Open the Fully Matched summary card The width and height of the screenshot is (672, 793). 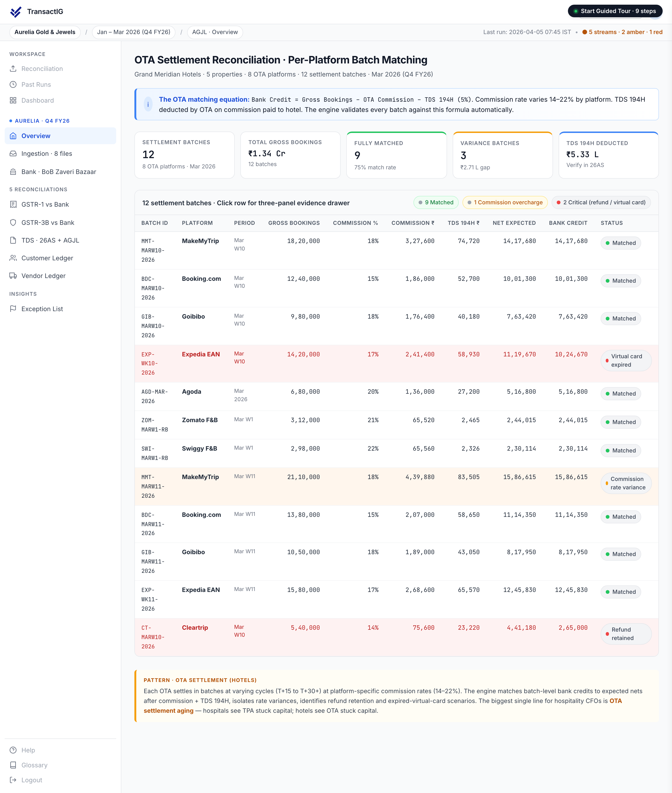396,155
